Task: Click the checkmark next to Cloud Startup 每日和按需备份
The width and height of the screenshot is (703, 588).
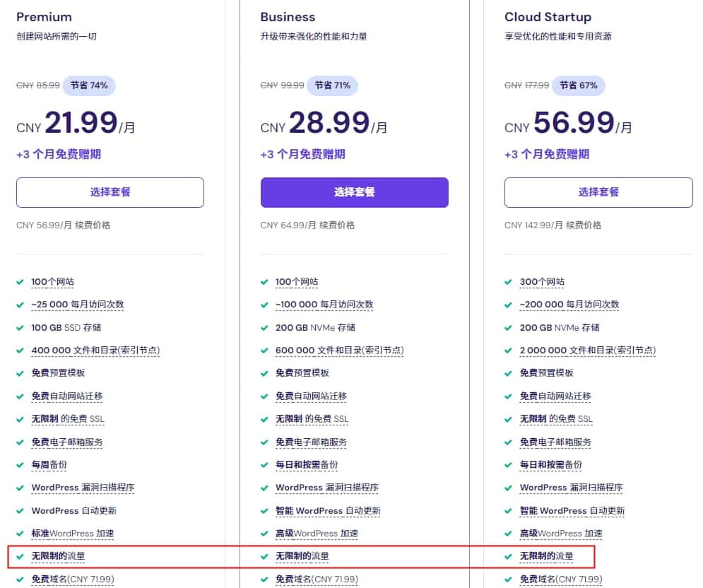Action: tap(508, 465)
